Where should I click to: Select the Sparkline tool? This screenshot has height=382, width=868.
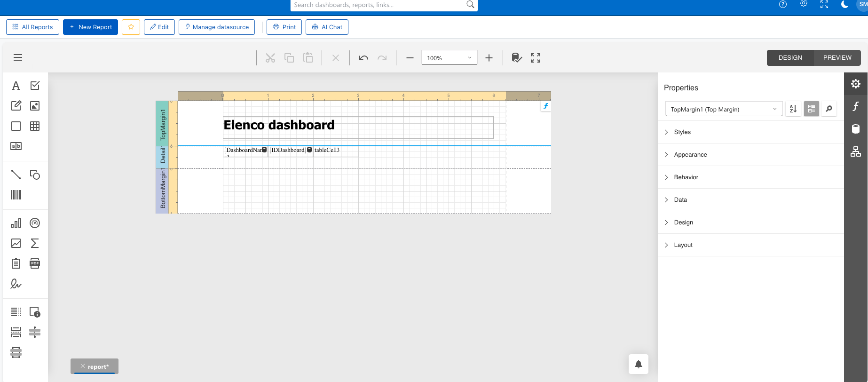(x=16, y=243)
